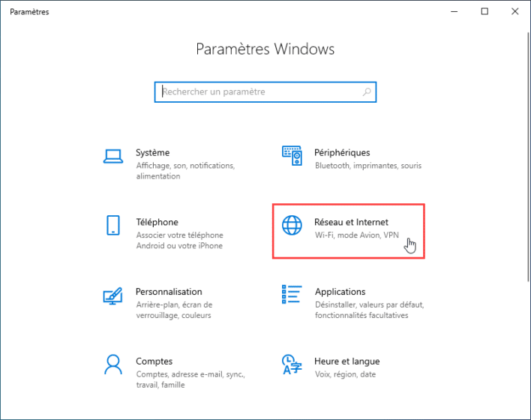Click the keyboard and speaker Périphériques icon
531x420 pixels.
pyautogui.click(x=291, y=156)
